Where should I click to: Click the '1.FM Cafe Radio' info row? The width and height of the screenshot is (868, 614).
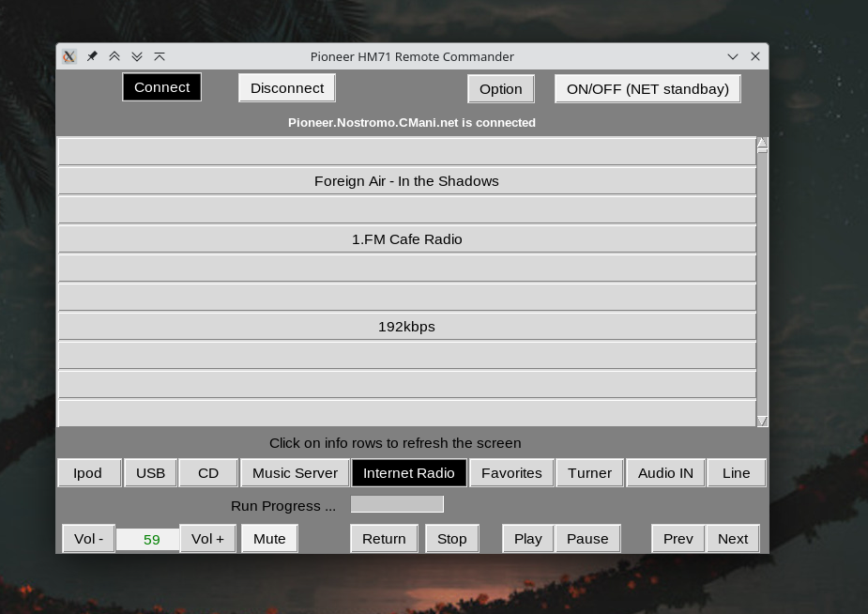(407, 239)
